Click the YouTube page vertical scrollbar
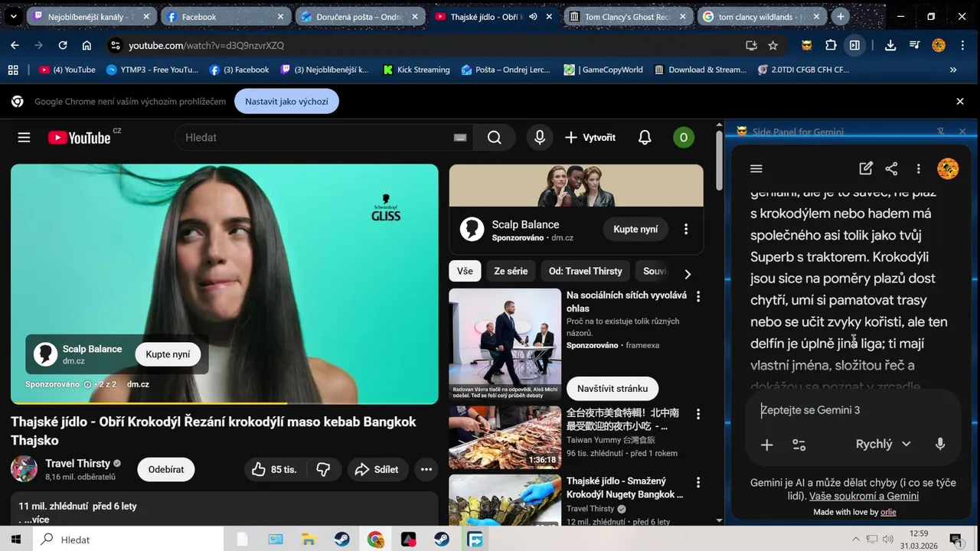Viewport: 980px width, 551px height. (x=718, y=162)
